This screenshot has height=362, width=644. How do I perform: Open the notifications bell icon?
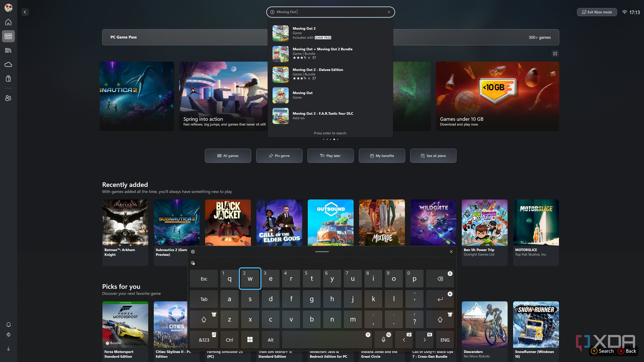[8, 325]
